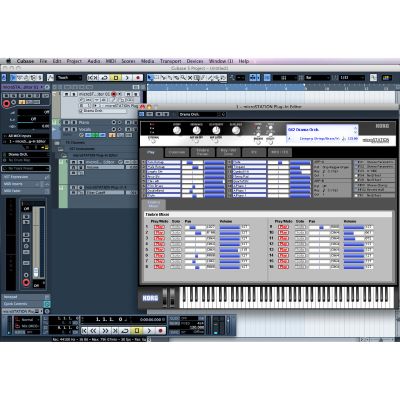Click timbre 1 volume slider
The height and width of the screenshot is (400, 400).
pyautogui.click(x=230, y=227)
